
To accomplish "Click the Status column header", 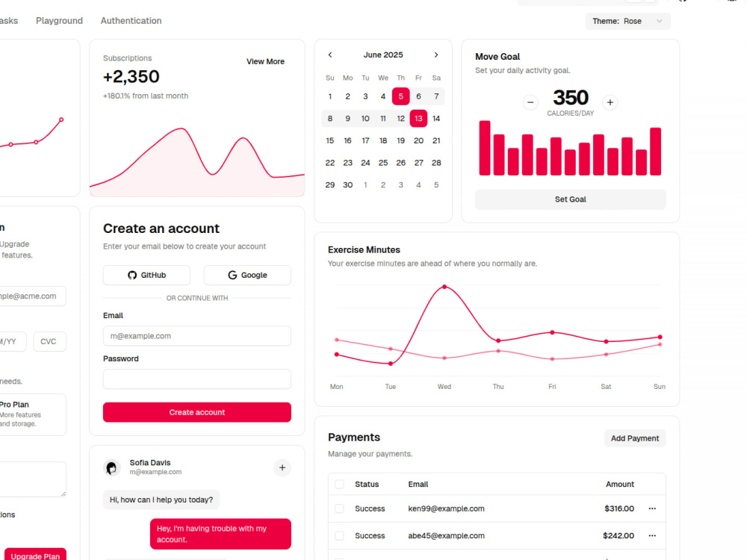I will [x=367, y=485].
